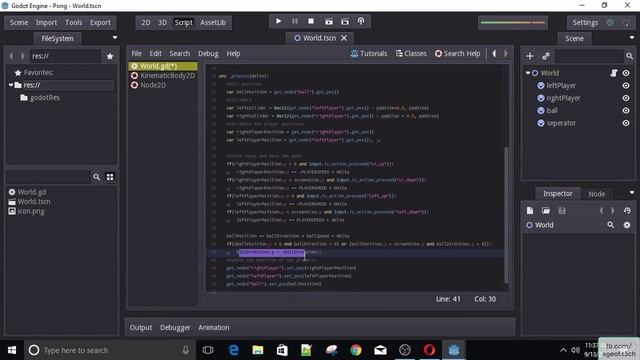Open the script attached to World
The width and height of the screenshot is (640, 360).
click(613, 73)
